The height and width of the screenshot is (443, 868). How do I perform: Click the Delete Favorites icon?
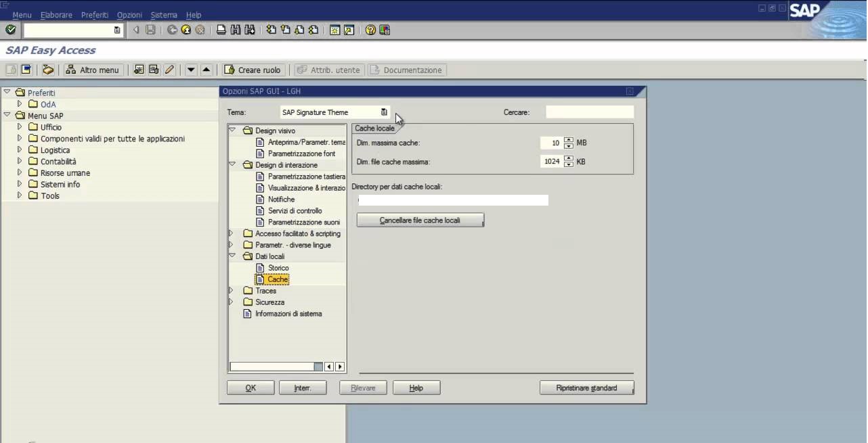[x=154, y=70]
